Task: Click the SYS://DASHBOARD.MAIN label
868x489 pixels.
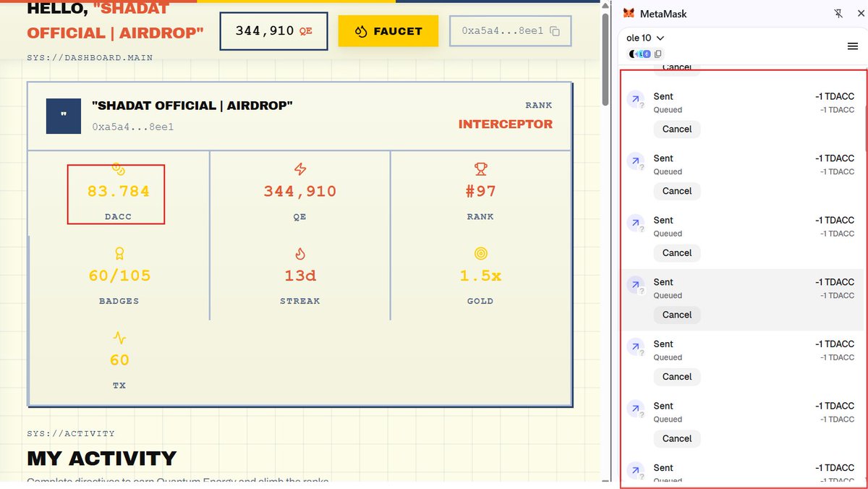Action: (90, 57)
